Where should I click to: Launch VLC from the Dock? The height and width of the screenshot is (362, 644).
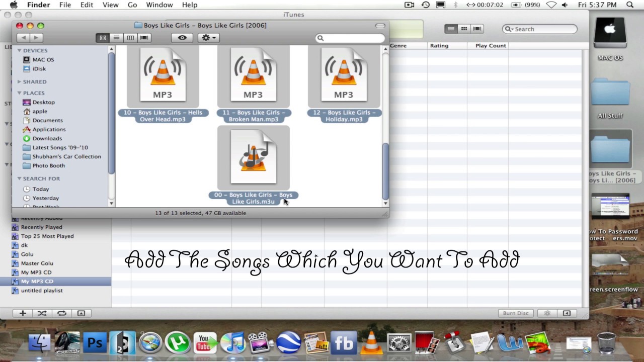(x=372, y=343)
